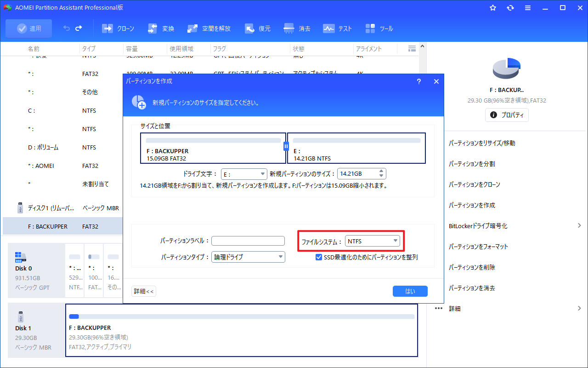The height and width of the screenshot is (368, 588).
Task: Click the Disk 0 disk map header
Action: 37,270
